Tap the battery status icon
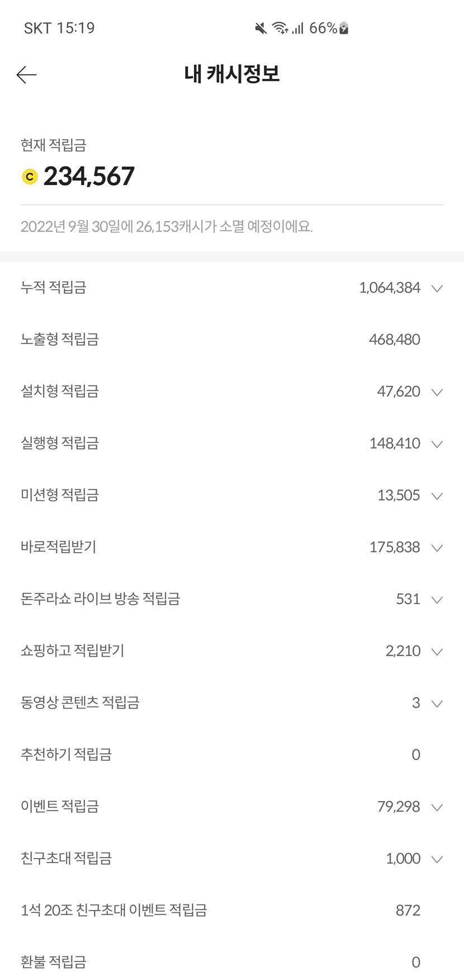464x980 pixels. 344,28
